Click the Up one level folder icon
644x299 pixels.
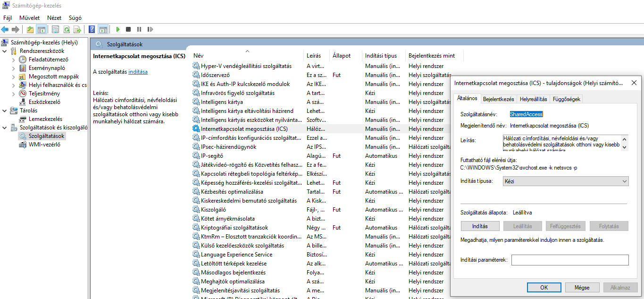(30, 29)
